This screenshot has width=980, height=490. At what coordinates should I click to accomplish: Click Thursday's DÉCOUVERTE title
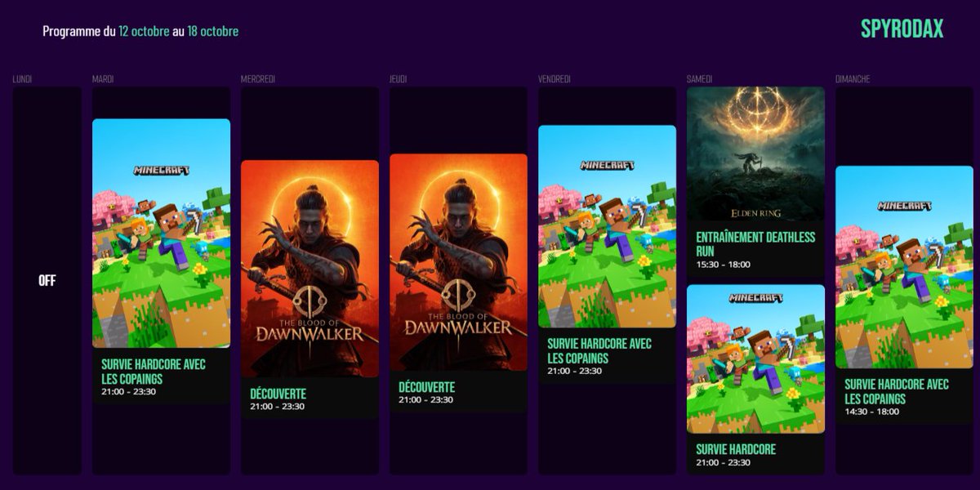[426, 387]
